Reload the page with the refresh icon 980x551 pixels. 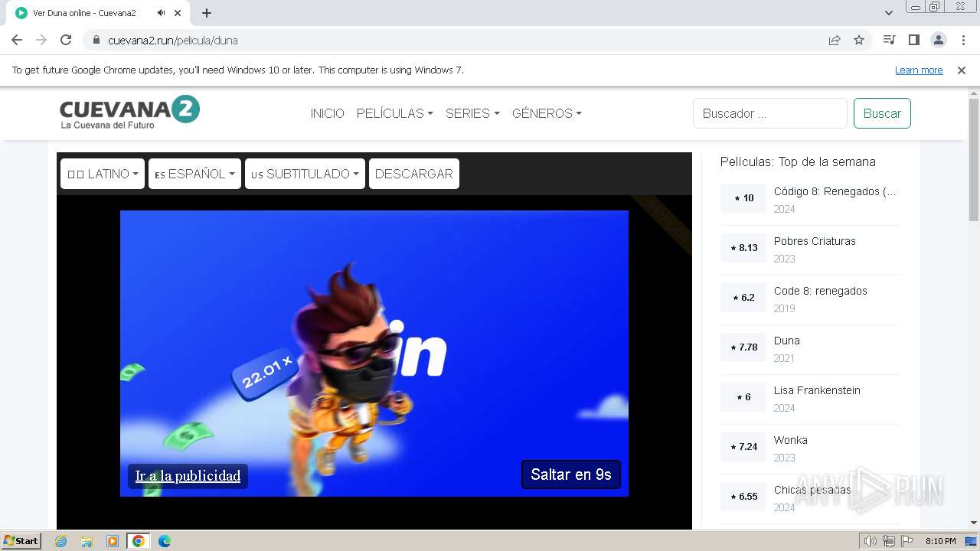[66, 41]
